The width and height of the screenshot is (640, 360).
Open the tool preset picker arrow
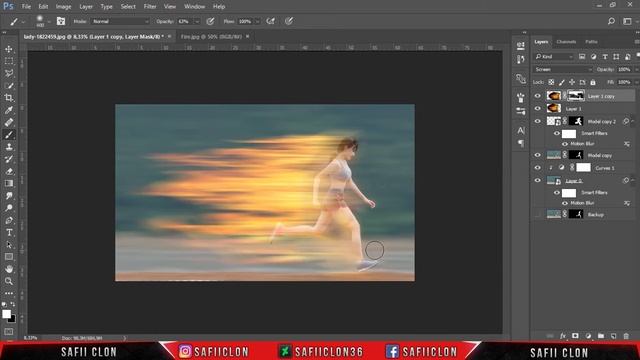23,21
